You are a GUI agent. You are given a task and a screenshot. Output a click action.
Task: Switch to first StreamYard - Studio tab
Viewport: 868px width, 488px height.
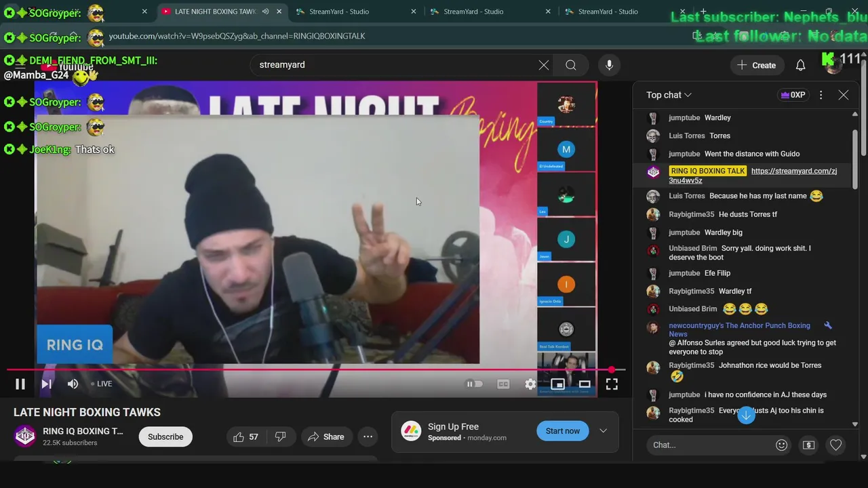[x=339, y=12]
